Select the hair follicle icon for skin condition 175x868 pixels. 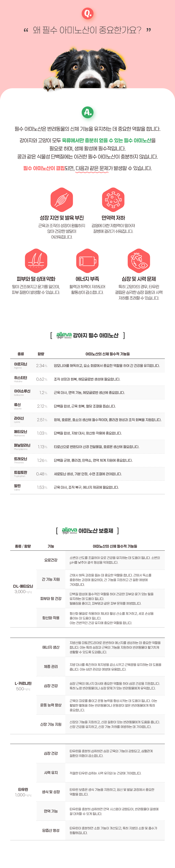(36, 260)
